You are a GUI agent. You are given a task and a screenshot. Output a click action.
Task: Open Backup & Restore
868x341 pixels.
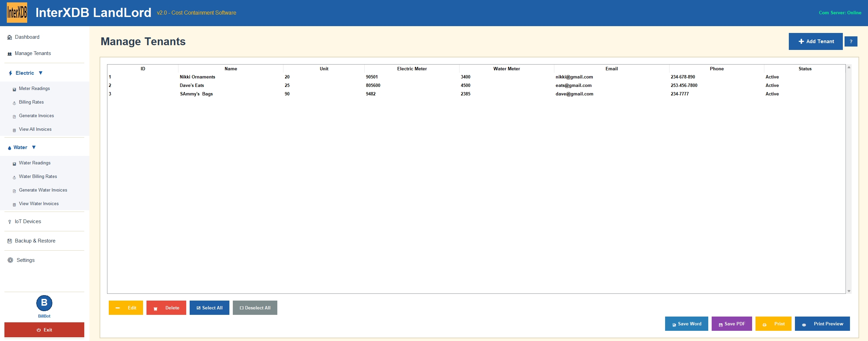(x=35, y=241)
